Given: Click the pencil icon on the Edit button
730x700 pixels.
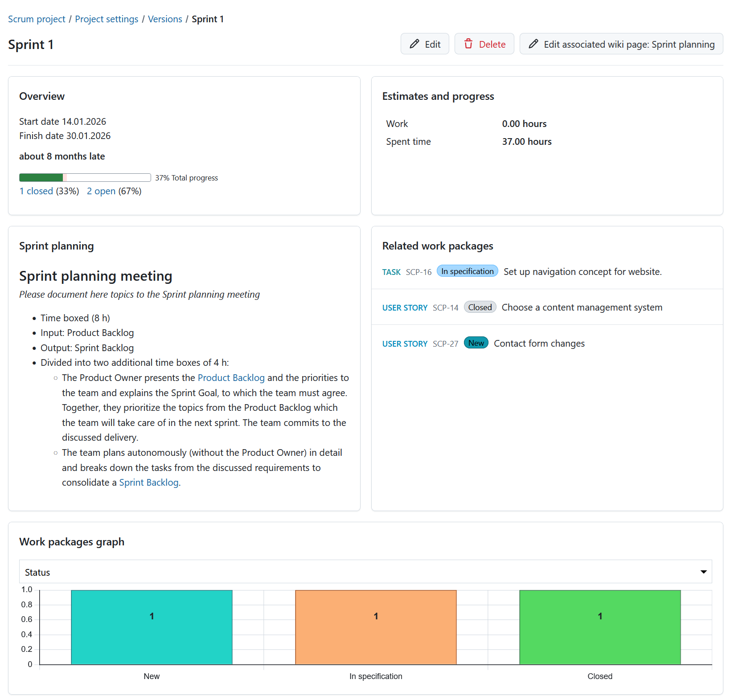Looking at the screenshot, I should (x=414, y=44).
